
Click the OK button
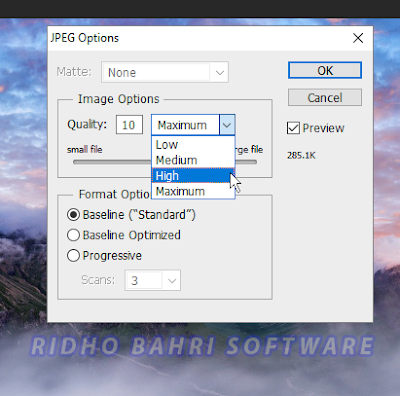325,70
